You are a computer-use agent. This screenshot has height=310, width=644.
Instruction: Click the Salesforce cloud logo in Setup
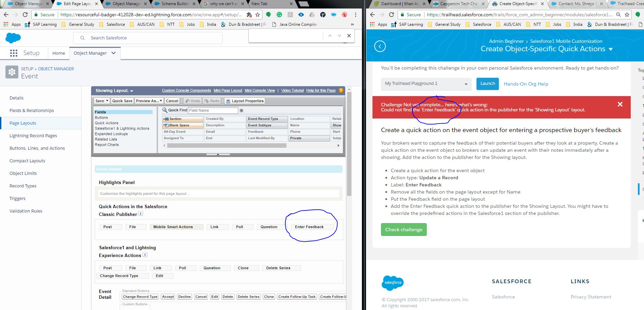(13, 38)
